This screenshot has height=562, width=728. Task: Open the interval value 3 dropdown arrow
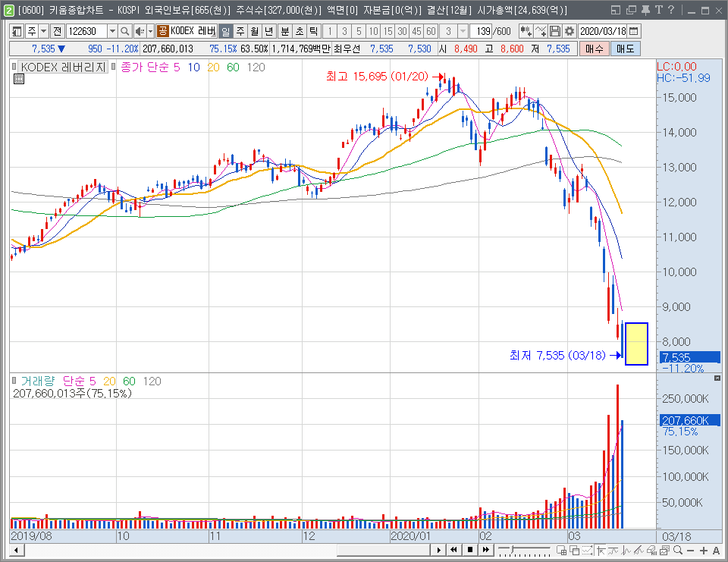(463, 31)
